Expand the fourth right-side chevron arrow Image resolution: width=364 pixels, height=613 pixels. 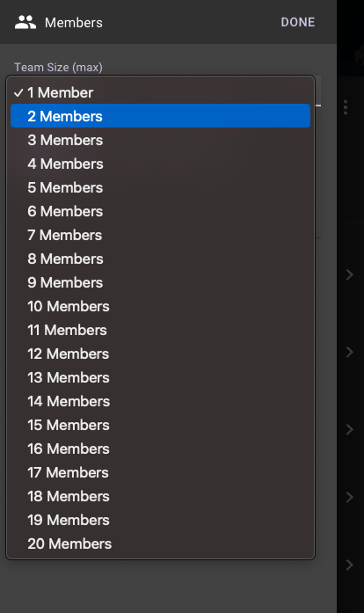click(x=350, y=497)
